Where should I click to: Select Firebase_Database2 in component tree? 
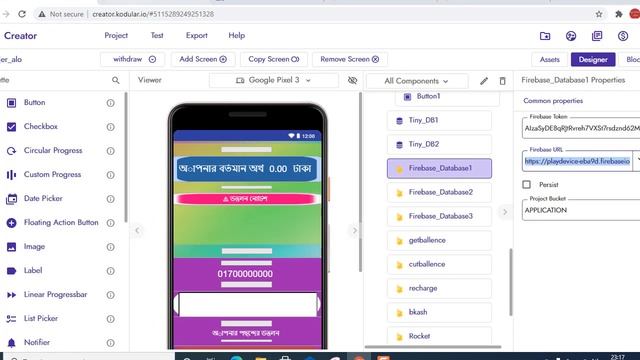coord(439,192)
